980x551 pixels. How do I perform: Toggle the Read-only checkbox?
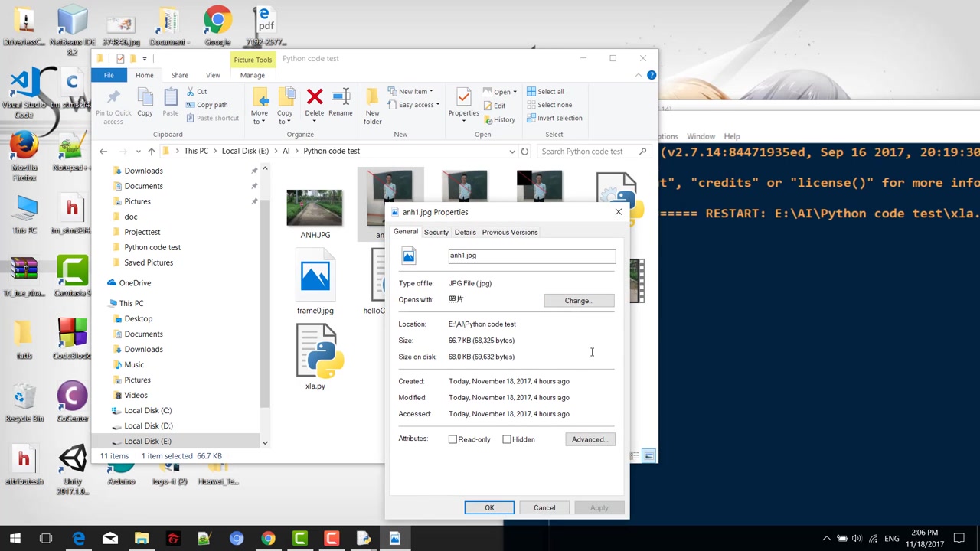click(x=452, y=439)
